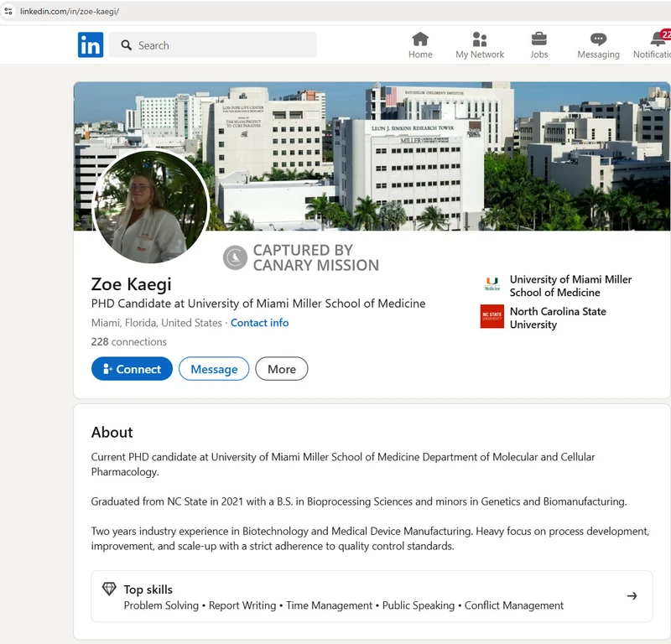Open the cover banner image
The width and height of the screenshot is (671, 644).
coord(372,156)
